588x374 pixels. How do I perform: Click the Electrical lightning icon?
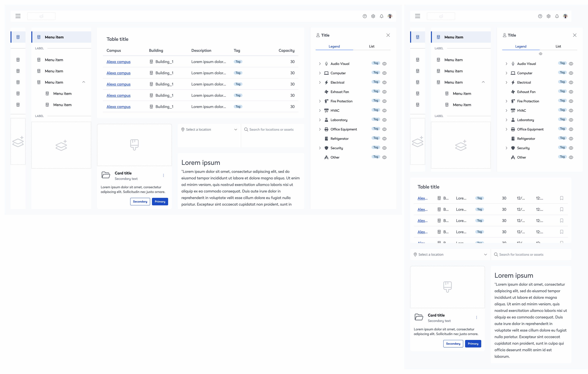coord(326,82)
